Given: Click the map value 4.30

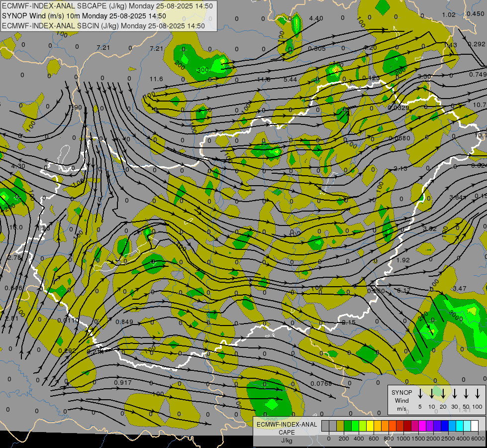Looking at the screenshot, I should click(18, 166).
